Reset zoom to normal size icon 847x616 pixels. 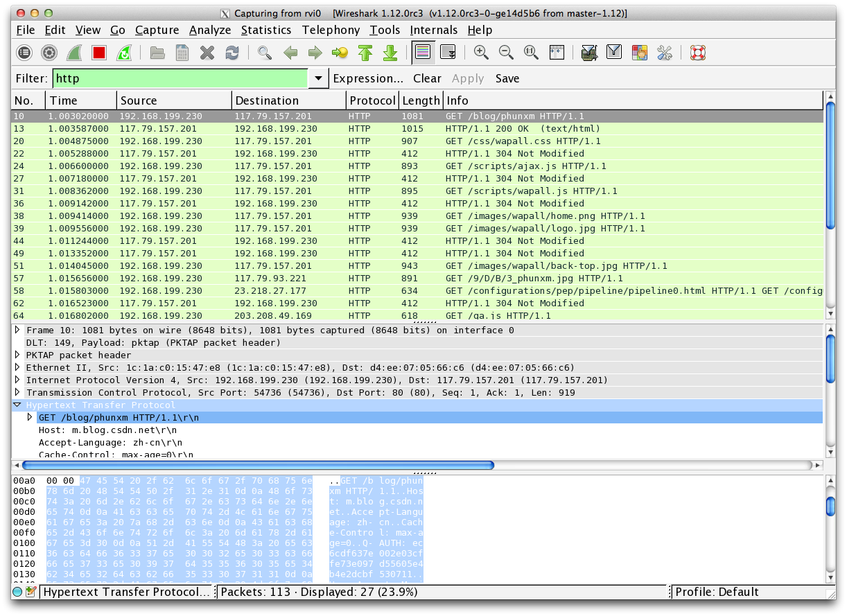click(x=531, y=53)
